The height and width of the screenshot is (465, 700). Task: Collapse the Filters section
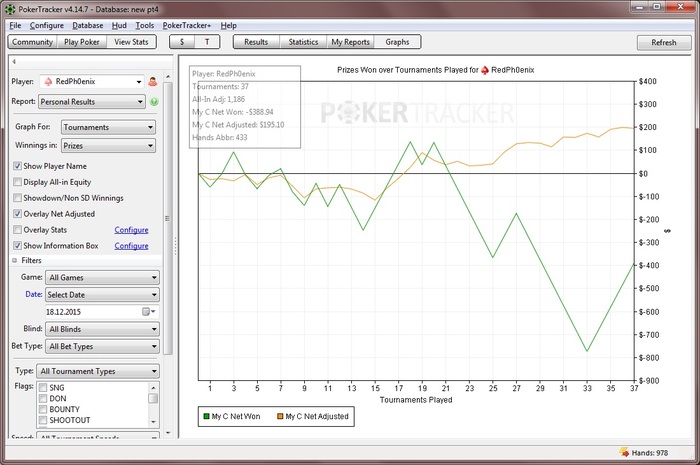point(14,260)
